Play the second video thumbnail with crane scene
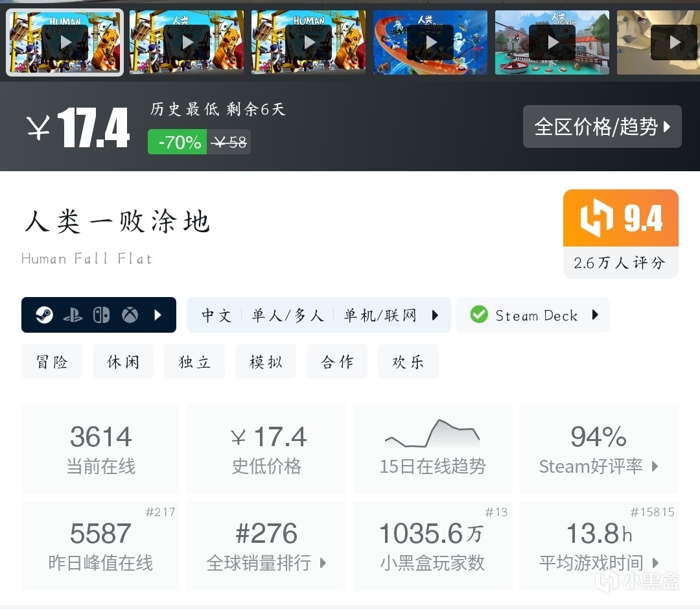 (x=187, y=42)
